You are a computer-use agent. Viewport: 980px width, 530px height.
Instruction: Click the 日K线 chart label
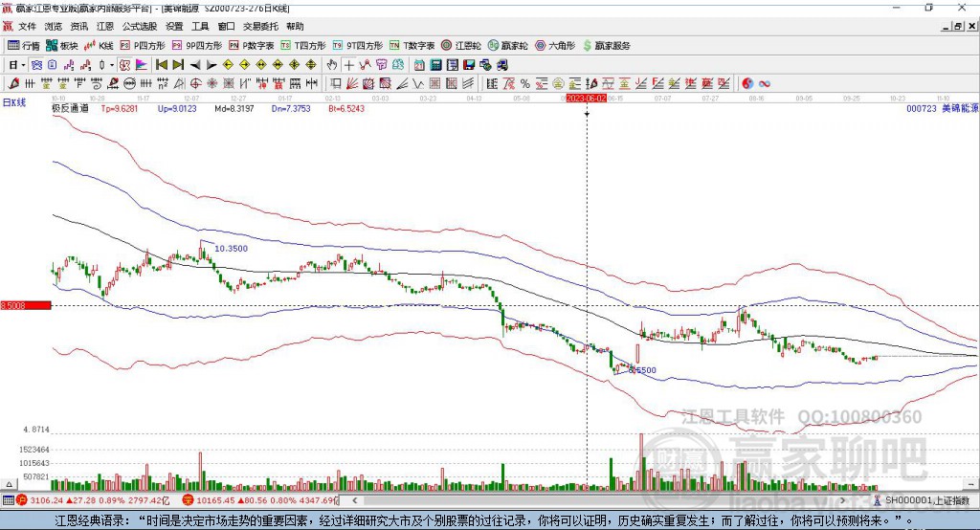[13, 102]
